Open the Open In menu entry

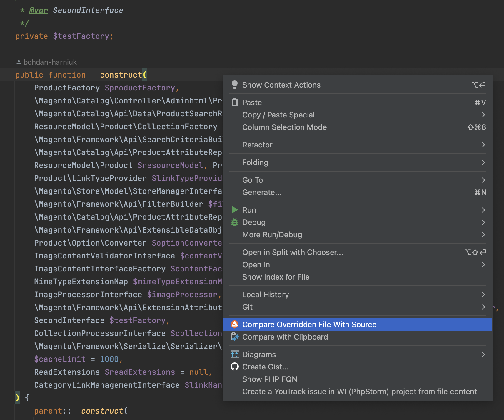[x=358, y=265]
